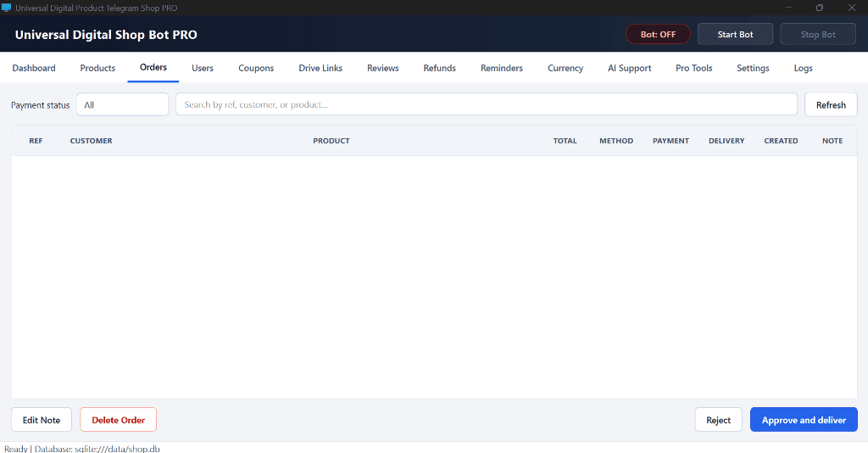Minimize the application window
Screen dimensions: 868x453
pos(788,8)
